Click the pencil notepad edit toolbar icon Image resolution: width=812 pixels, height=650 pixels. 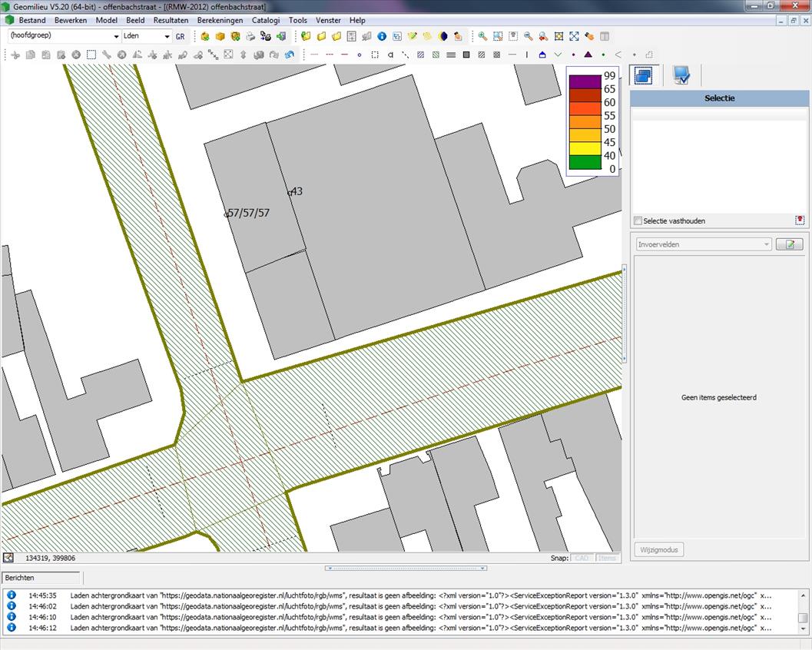click(x=413, y=36)
